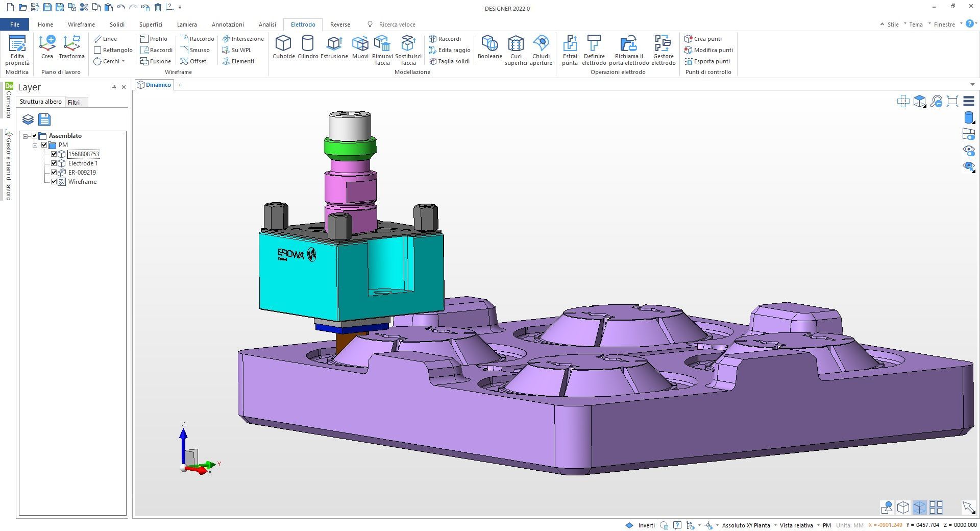Click the layers stack icon
Viewport: 980px width, 531px height.
(28, 119)
